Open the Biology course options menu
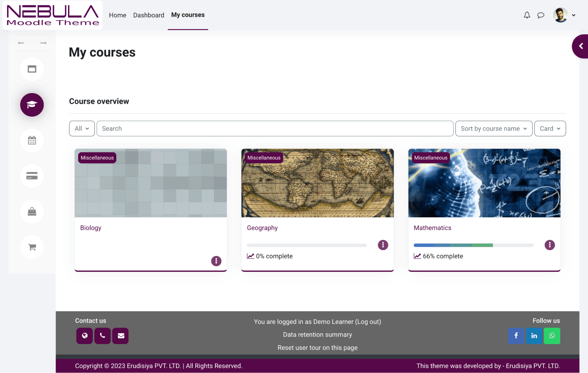 click(x=216, y=261)
